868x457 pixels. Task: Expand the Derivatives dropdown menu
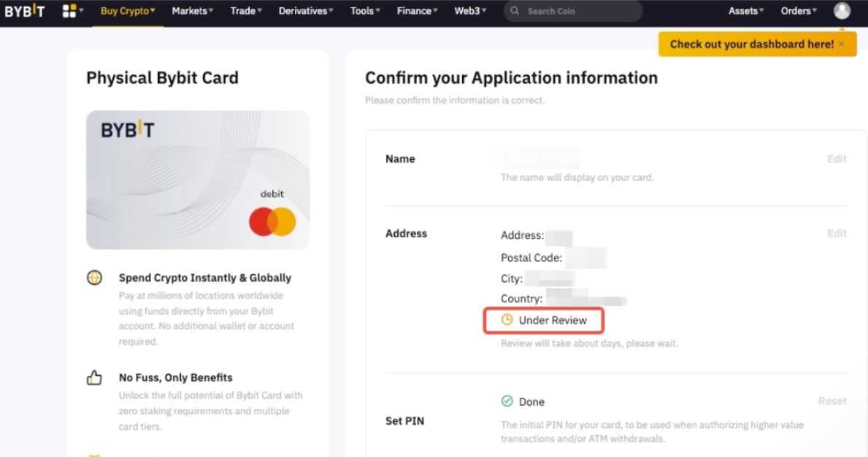(x=306, y=10)
